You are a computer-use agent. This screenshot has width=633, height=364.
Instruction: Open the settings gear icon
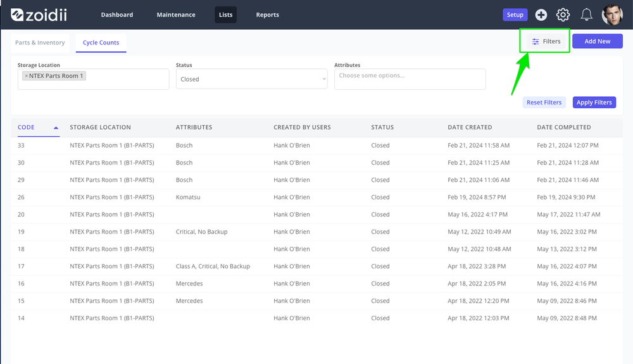(563, 15)
